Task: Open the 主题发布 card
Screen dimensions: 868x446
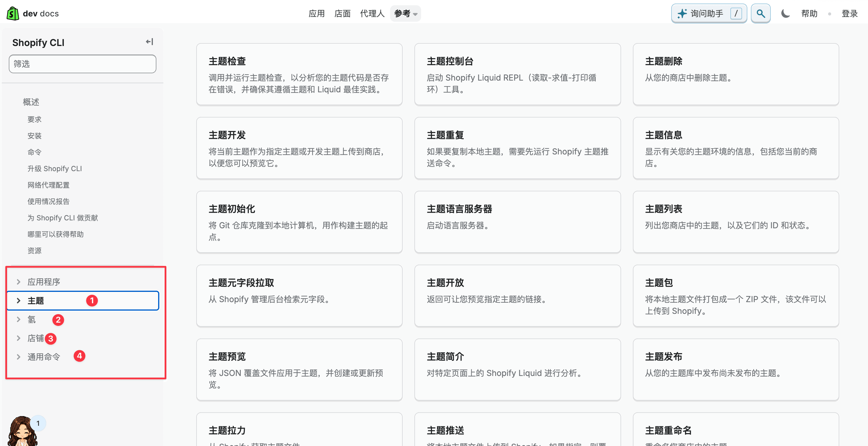Action: click(736, 370)
